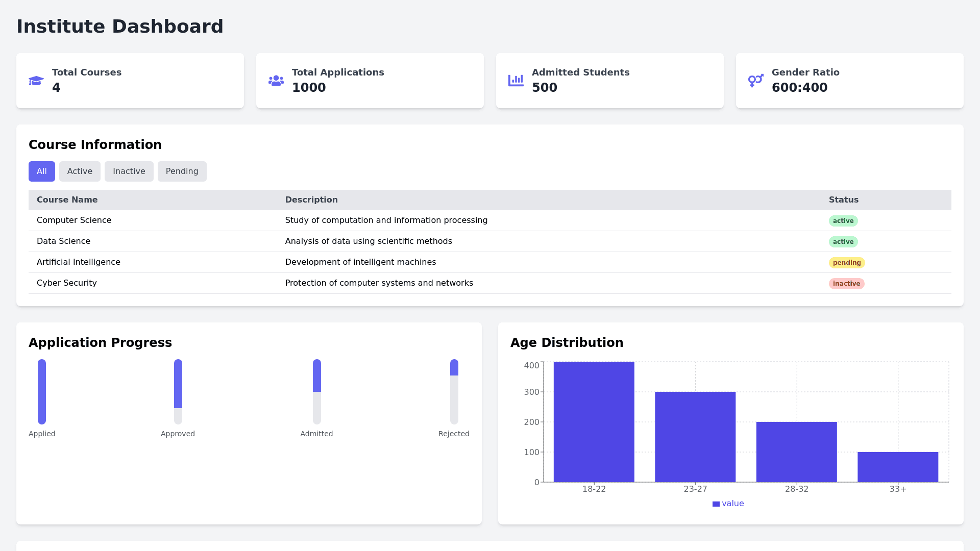Click the Status column header
Screen dimensions: 980x551
(x=843, y=200)
